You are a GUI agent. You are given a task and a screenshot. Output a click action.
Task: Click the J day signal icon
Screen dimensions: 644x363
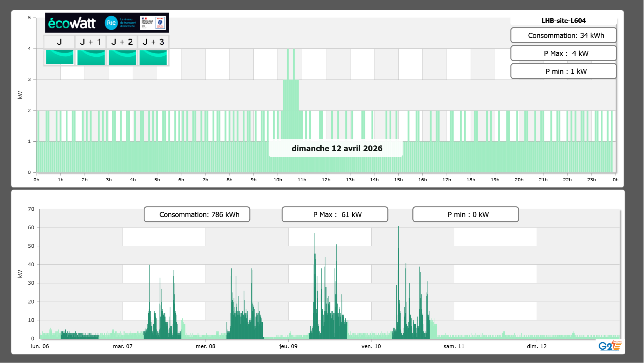click(x=60, y=57)
